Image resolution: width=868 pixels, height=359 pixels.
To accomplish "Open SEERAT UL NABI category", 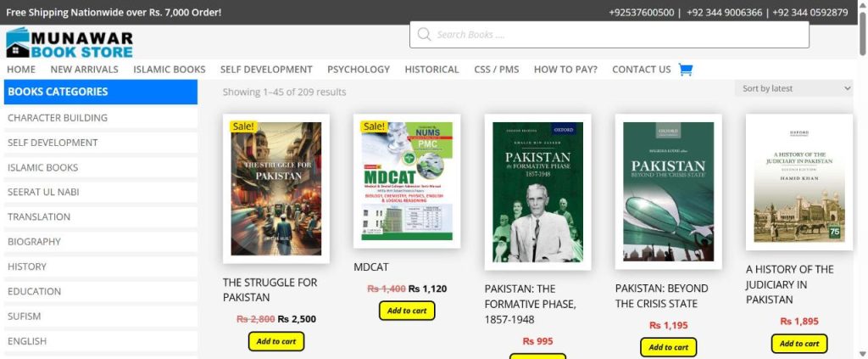I will click(x=101, y=192).
